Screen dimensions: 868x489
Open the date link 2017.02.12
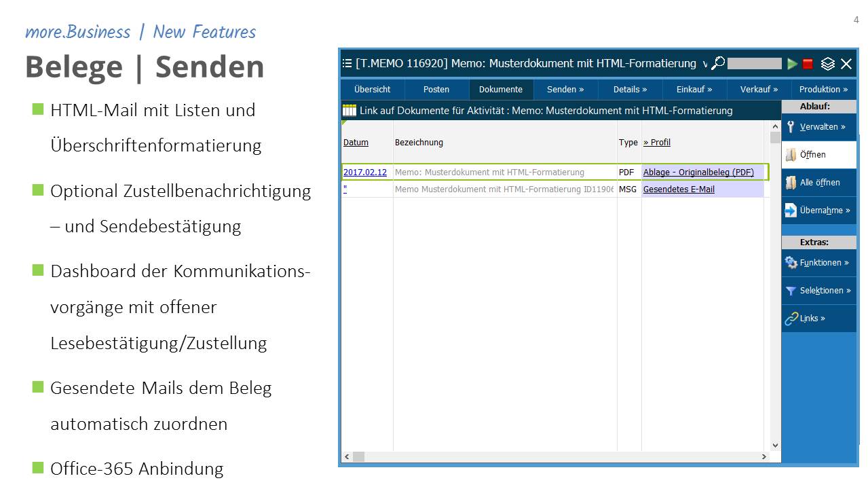pos(365,173)
